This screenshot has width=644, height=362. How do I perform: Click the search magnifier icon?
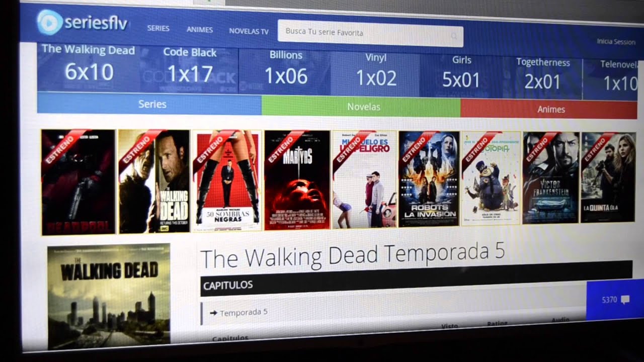(454, 36)
